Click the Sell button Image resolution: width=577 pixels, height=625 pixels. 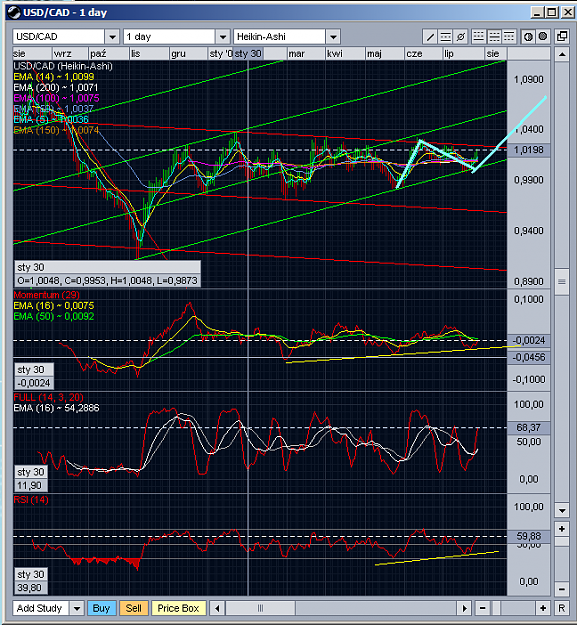click(x=133, y=608)
